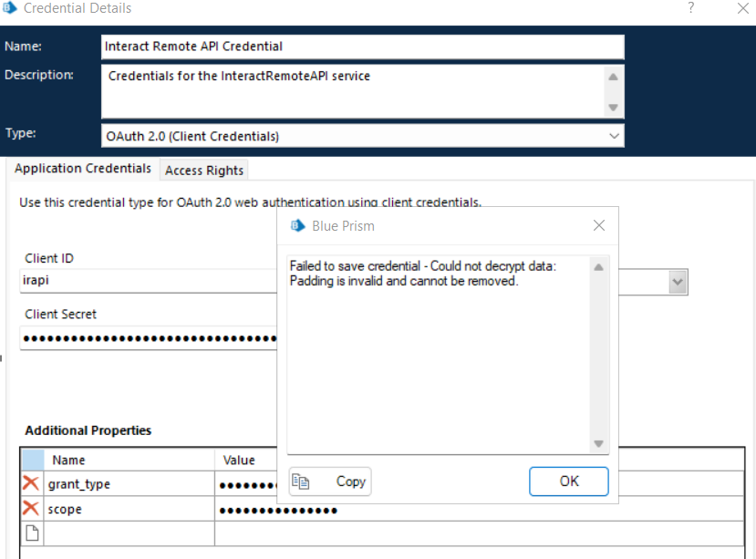The image size is (756, 559).
Task: Close the Blue Prism error dialog
Action: 599,225
